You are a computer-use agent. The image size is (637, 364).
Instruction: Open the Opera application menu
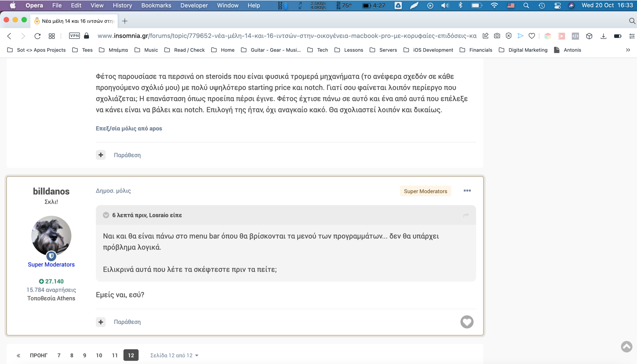tap(34, 5)
